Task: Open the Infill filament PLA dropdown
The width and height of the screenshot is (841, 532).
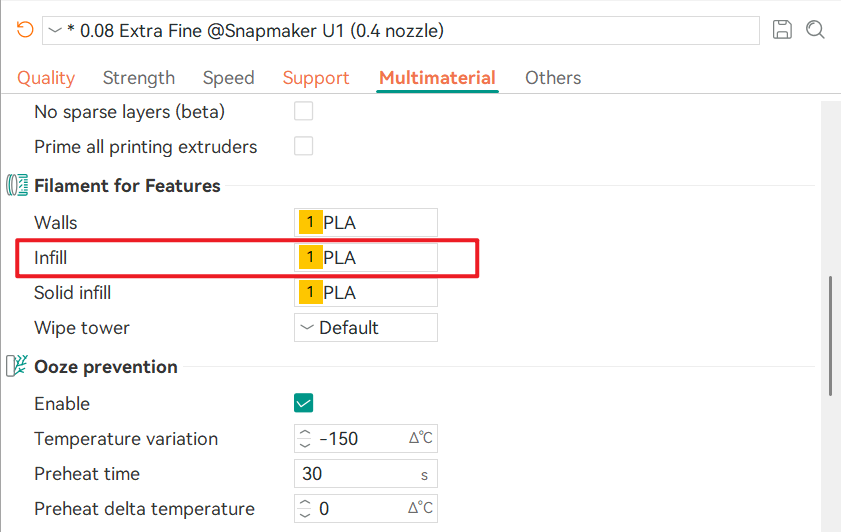Action: pyautogui.click(x=366, y=257)
